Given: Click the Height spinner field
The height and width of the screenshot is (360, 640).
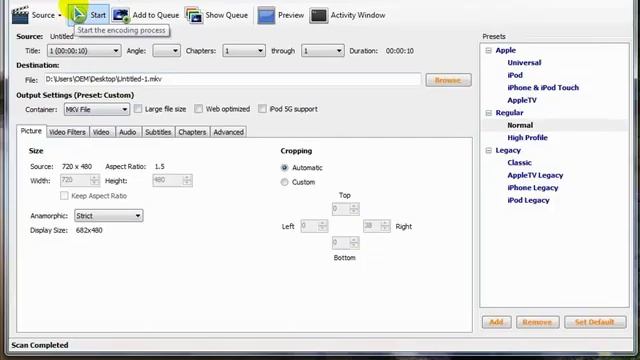Looking at the screenshot, I should (x=172, y=180).
